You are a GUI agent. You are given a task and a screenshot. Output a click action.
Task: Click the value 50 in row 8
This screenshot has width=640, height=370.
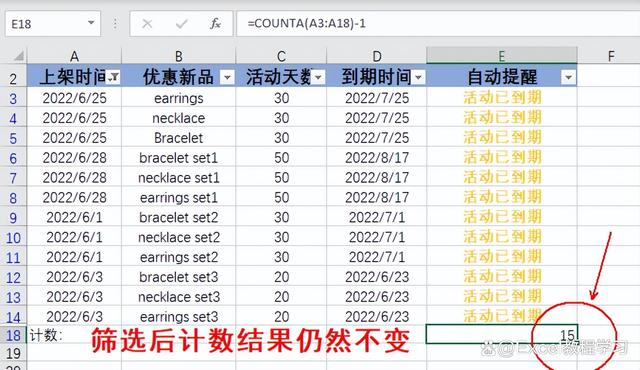tap(281, 198)
